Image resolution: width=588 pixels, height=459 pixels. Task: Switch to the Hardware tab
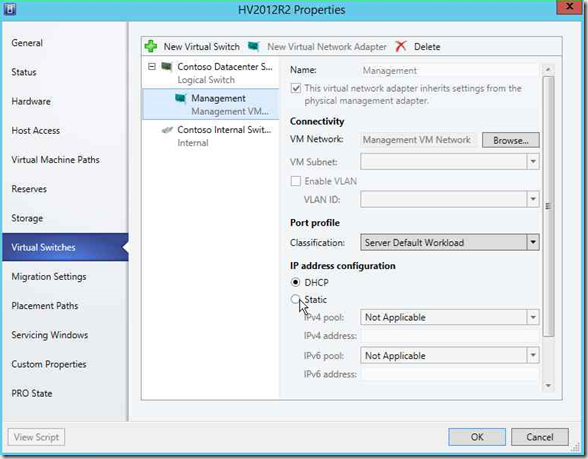tap(31, 101)
